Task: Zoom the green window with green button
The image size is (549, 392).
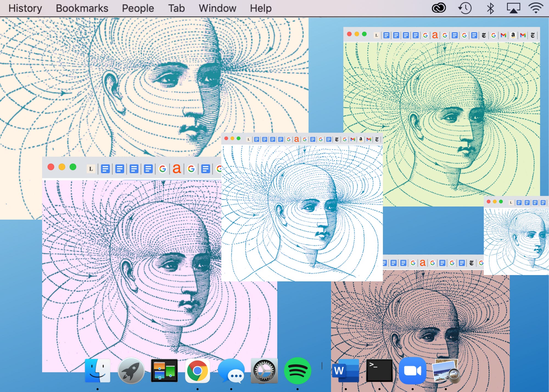Action: [x=364, y=34]
